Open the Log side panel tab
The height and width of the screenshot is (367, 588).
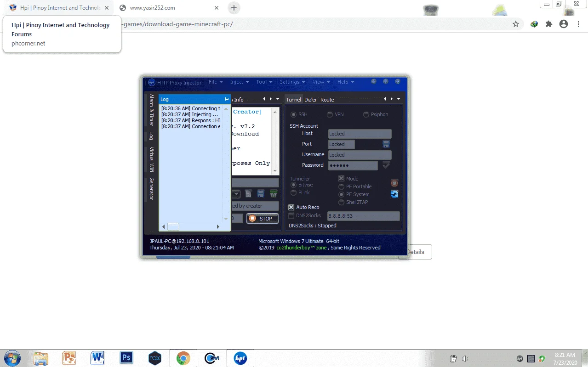(151, 136)
